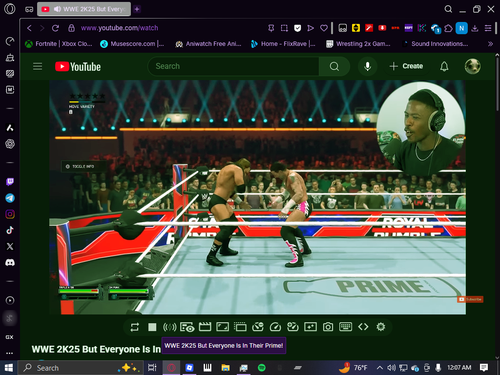This screenshot has height=375, width=500.
Task: Click the ESPN extension icon
Action: pos(408,28)
